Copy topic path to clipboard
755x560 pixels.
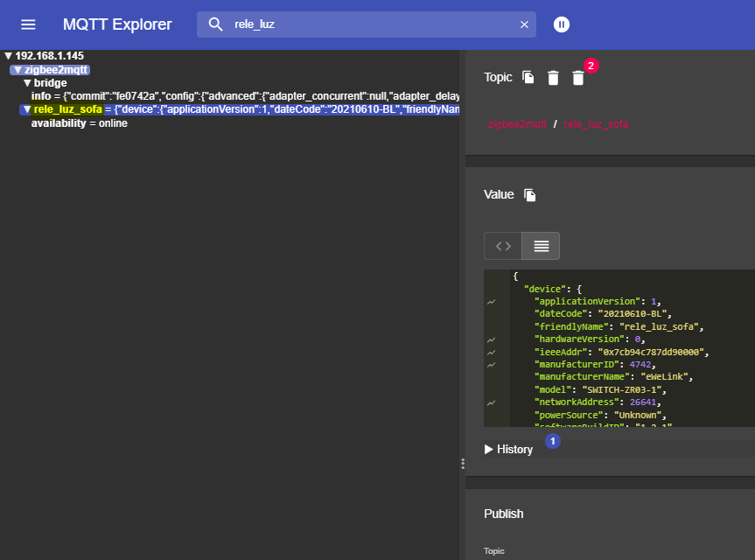pyautogui.click(x=528, y=78)
